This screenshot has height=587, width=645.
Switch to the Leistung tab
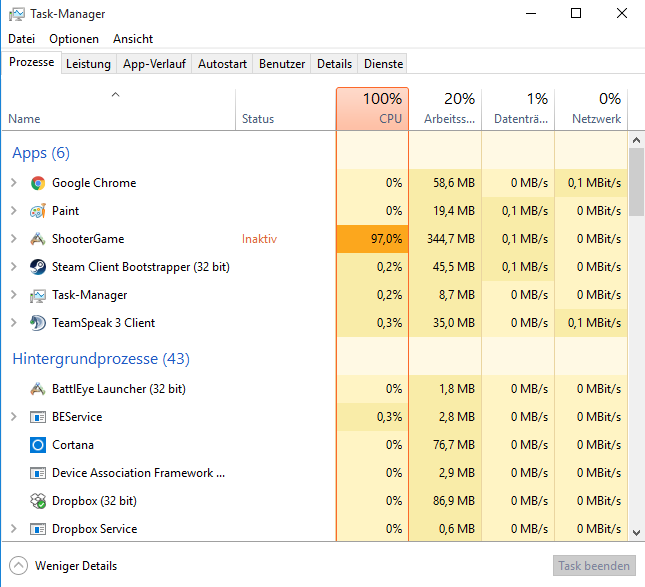coord(88,64)
